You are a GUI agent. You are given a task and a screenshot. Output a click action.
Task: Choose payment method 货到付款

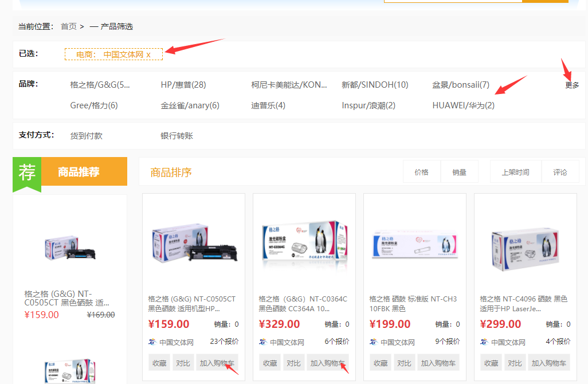(x=86, y=136)
